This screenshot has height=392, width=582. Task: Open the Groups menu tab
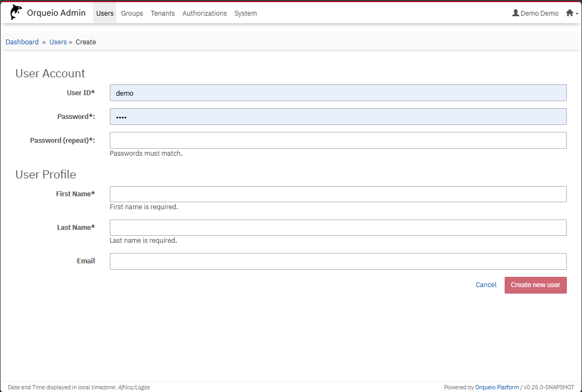(x=132, y=13)
